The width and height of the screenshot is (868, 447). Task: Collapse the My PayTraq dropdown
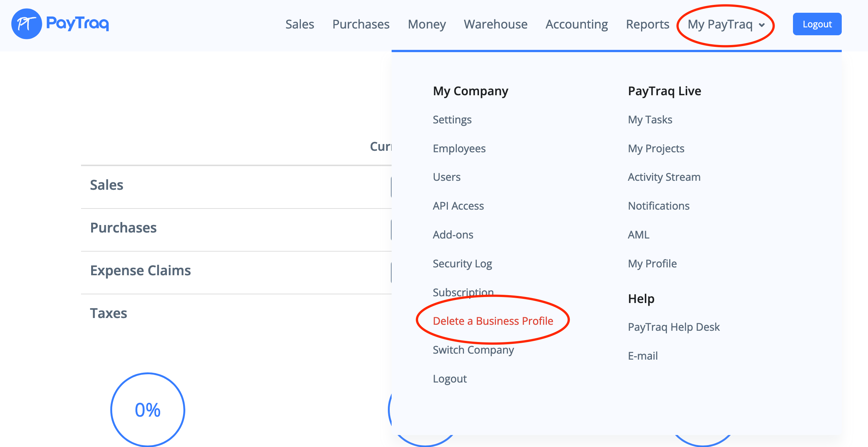[x=726, y=24]
